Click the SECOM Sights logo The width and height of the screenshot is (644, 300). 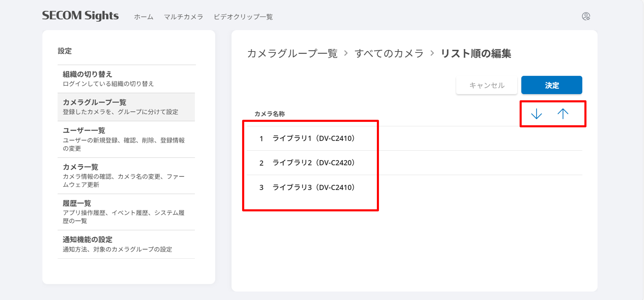[x=80, y=16]
